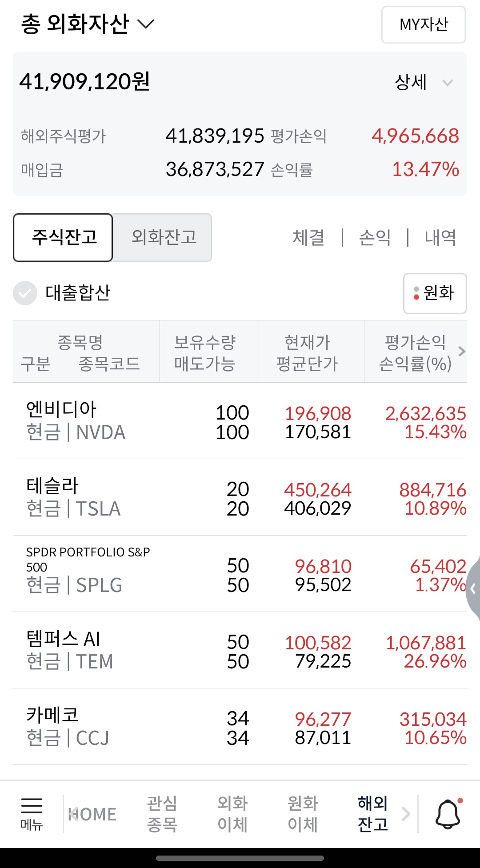Open the gray side-panel handle
The image size is (480, 868).
[473, 589]
